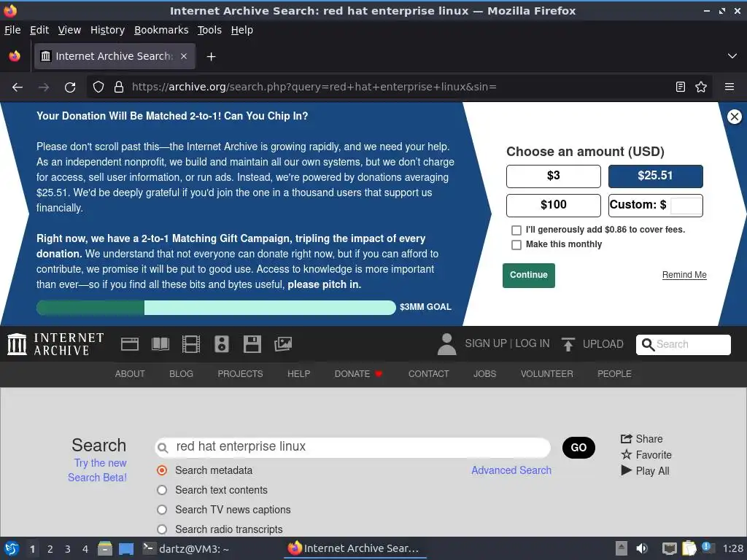The image size is (747, 560).
Task: Close the donation banner
Action: [x=734, y=117]
